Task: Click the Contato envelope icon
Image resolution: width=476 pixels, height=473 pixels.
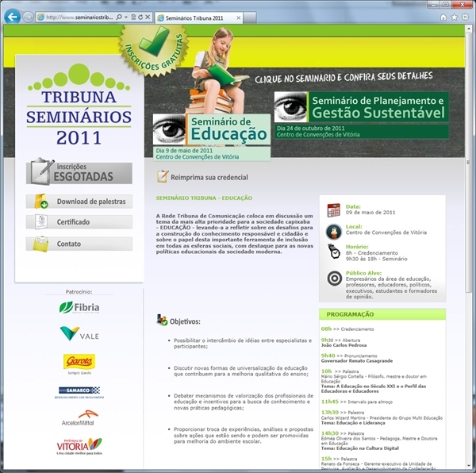Action: (41, 244)
